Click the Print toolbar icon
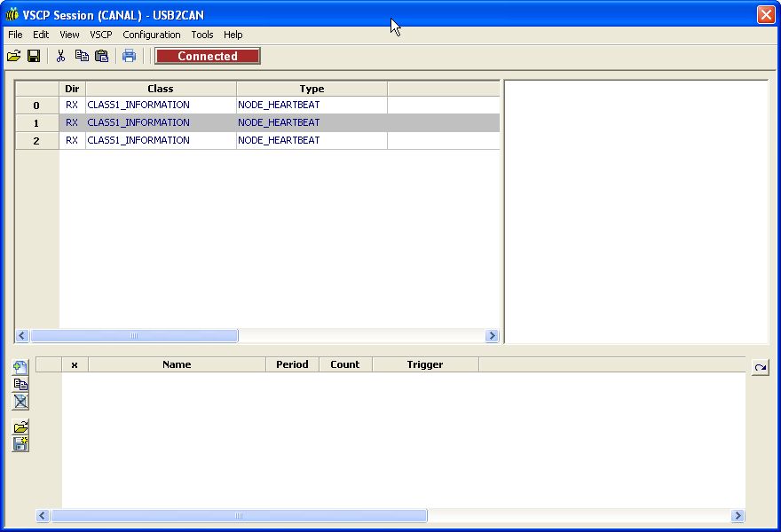 click(x=130, y=56)
